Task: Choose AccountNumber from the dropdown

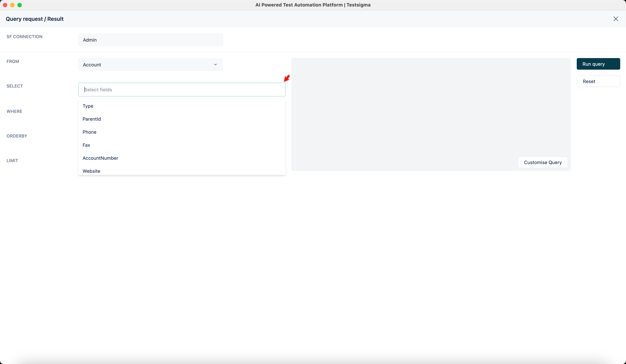Action: coord(100,158)
